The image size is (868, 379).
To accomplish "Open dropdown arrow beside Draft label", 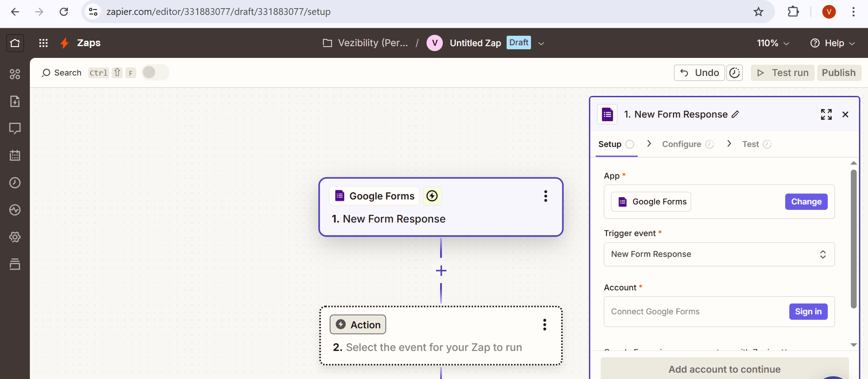I will point(541,43).
